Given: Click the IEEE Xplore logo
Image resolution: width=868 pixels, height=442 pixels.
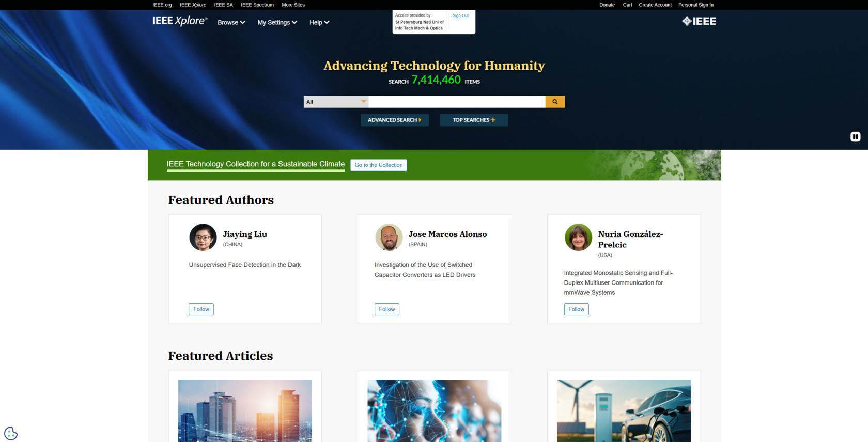Looking at the screenshot, I should click(180, 21).
